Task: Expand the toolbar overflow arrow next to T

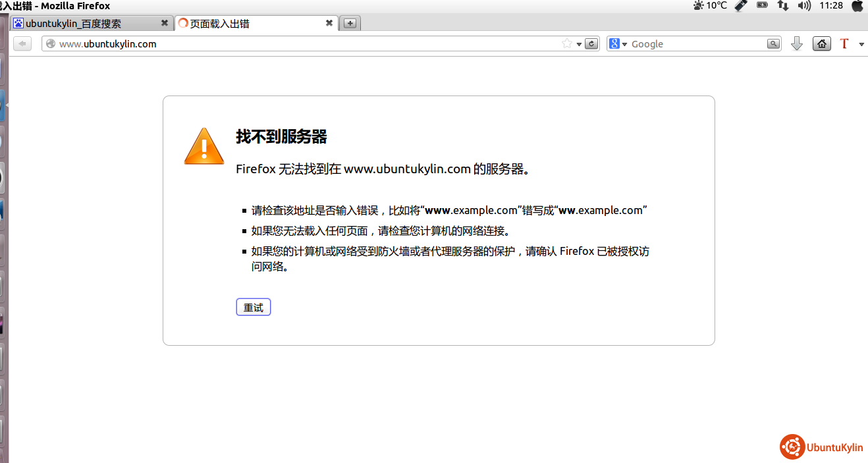Action: point(861,44)
